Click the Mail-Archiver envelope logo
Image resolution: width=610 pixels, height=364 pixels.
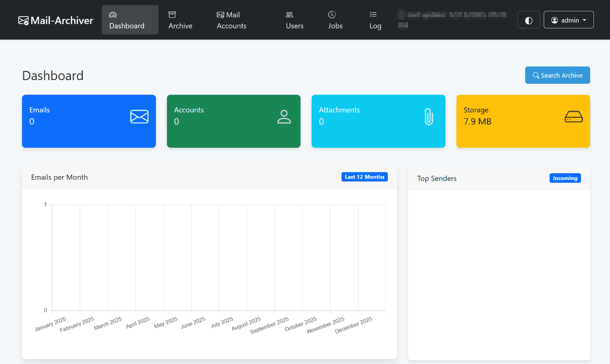click(23, 21)
